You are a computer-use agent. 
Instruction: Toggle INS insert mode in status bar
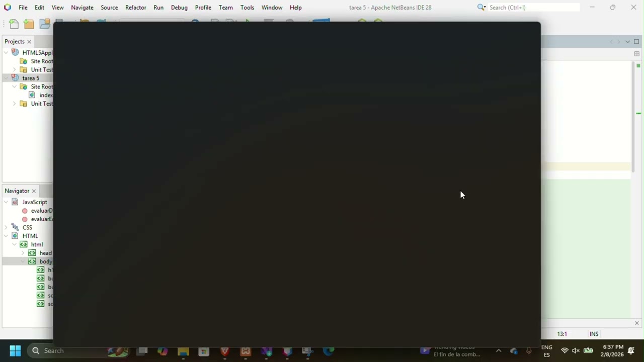[594, 334]
